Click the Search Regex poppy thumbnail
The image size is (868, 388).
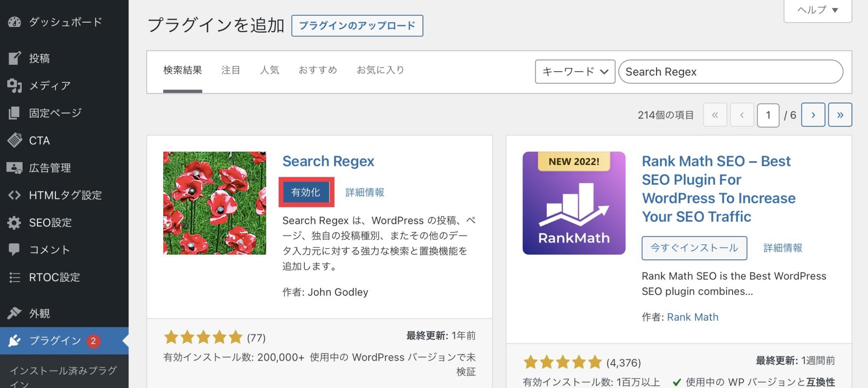215,203
